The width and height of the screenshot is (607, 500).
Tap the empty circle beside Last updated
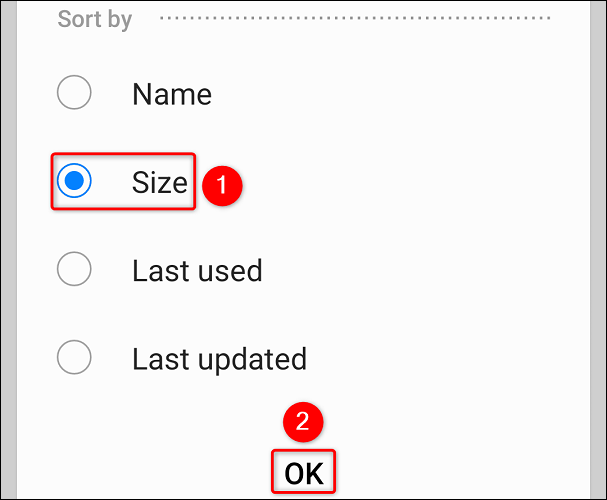click(x=75, y=357)
